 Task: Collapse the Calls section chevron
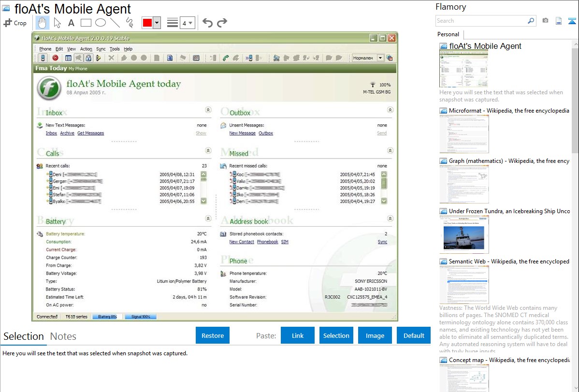pos(208,150)
